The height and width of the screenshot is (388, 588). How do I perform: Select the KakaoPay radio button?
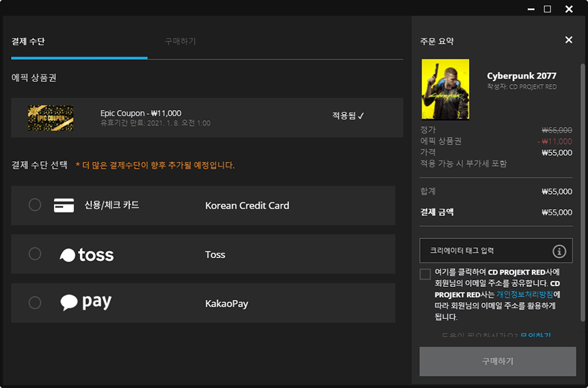(35, 303)
